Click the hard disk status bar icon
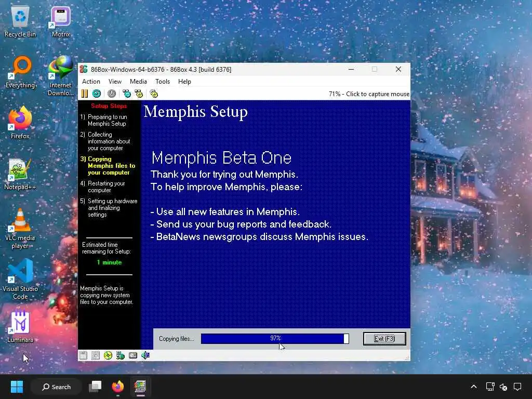 [x=133, y=355]
